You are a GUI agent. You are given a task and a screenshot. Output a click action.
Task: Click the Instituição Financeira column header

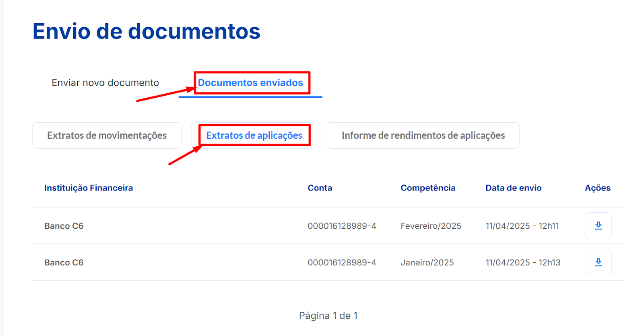(x=89, y=188)
